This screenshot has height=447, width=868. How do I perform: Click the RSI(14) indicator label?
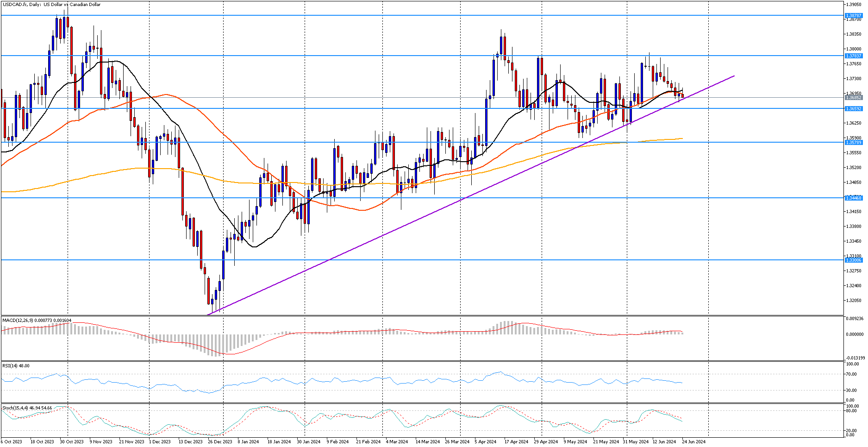(16, 365)
